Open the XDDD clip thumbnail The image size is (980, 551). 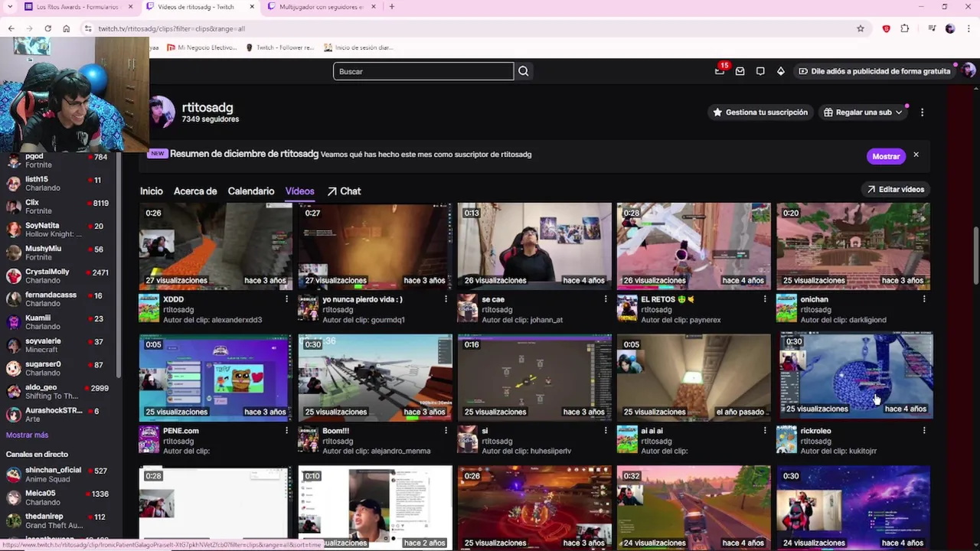coord(215,246)
